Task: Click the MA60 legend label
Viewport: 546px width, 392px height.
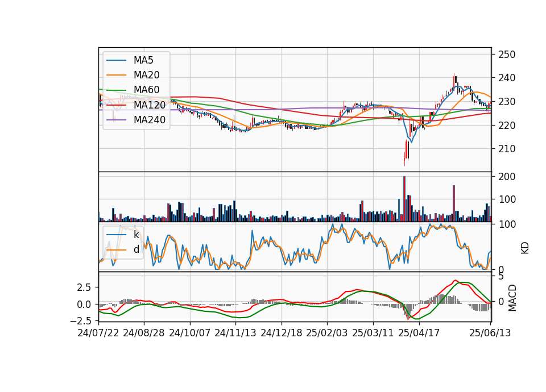Action: point(146,90)
